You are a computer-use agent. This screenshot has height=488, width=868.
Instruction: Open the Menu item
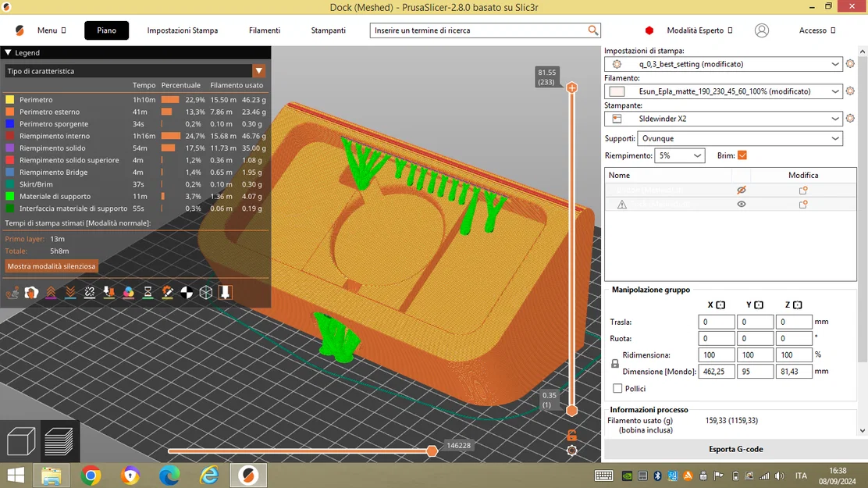click(x=52, y=30)
